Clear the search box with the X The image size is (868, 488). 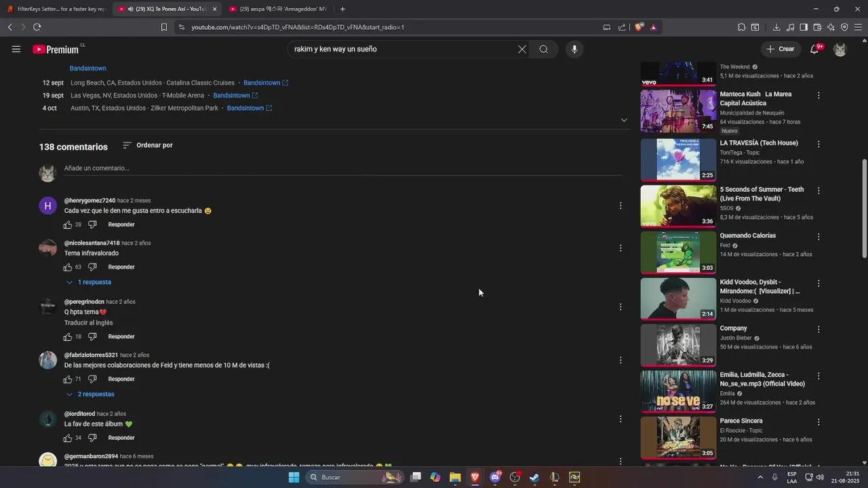click(x=522, y=49)
